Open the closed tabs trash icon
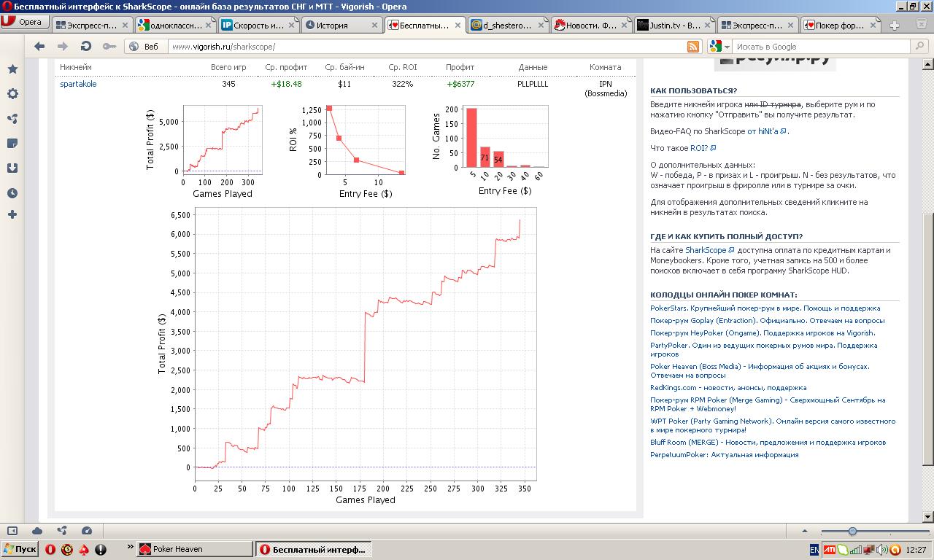This screenshot has width=934, height=560. [x=922, y=25]
